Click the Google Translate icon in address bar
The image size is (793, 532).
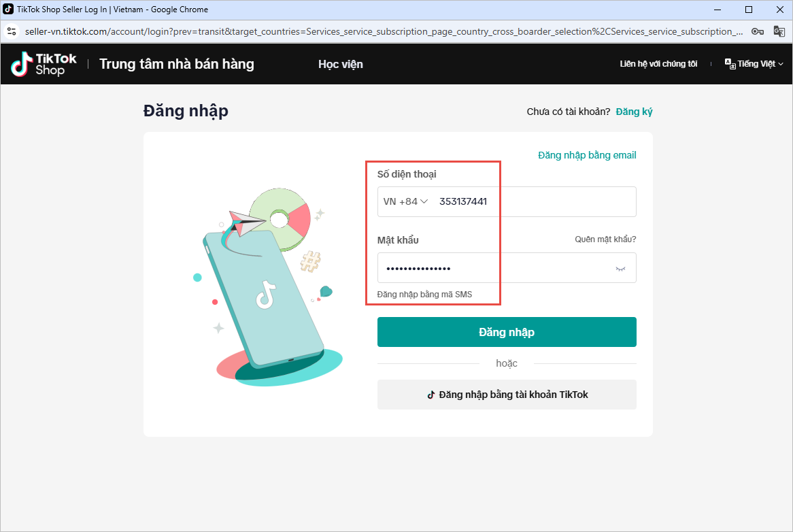coord(779,31)
